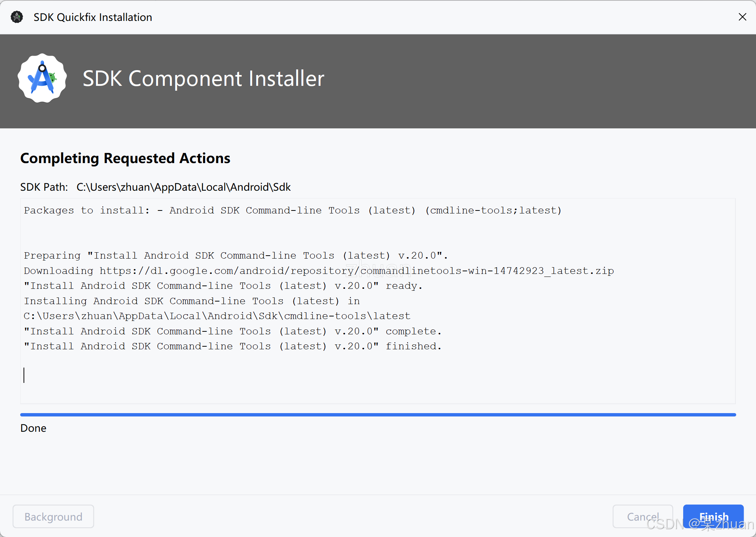Image resolution: width=756 pixels, height=537 pixels.
Task: Click the SDK Quickfix Installation window title
Action: point(93,17)
